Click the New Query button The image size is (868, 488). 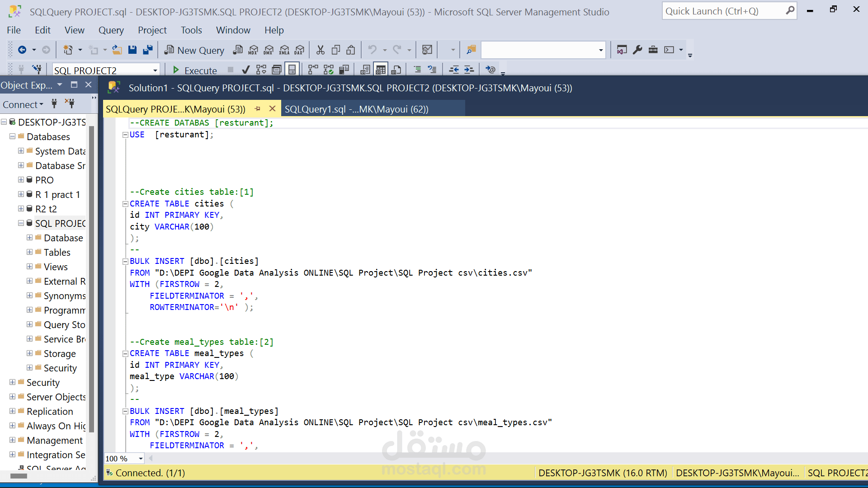coord(194,50)
